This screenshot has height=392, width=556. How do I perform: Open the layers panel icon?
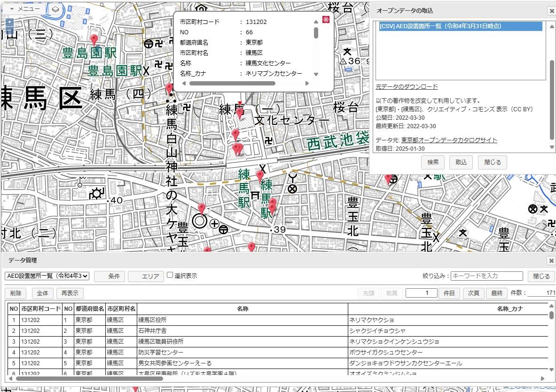[55, 9]
